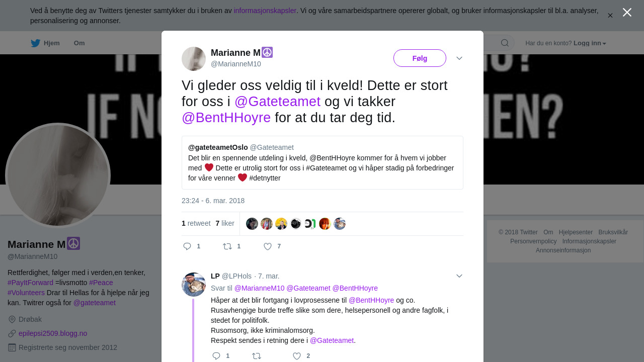Expand options chevron on LP's reply
This screenshot has width=644, height=362.
(x=459, y=276)
